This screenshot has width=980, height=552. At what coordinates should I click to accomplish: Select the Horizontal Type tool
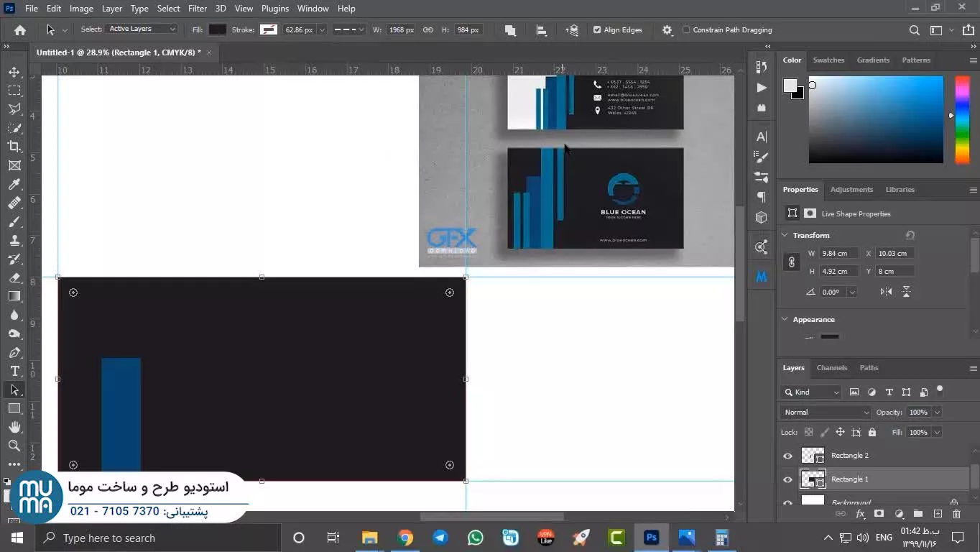pyautogui.click(x=14, y=371)
